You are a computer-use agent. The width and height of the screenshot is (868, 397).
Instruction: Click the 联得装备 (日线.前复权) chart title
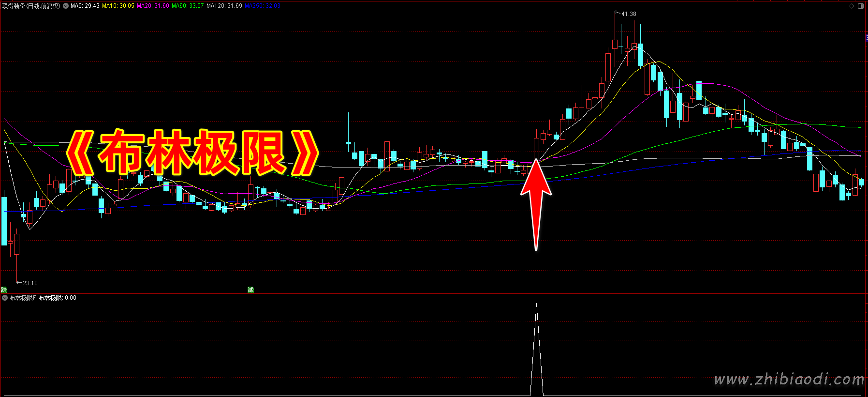pos(31,6)
